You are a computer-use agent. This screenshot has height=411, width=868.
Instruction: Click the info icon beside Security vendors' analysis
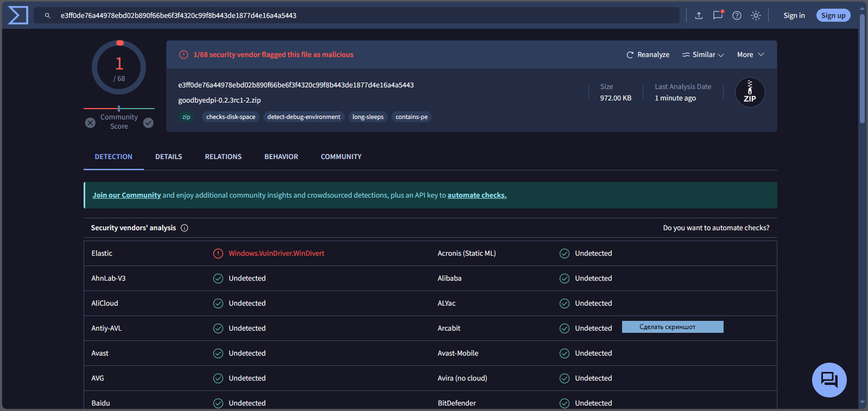point(185,228)
